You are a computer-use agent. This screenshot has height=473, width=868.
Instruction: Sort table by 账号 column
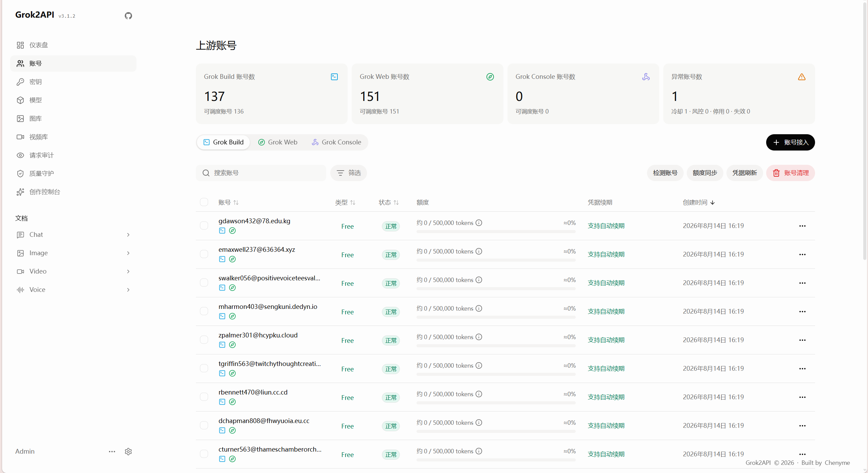(228, 203)
